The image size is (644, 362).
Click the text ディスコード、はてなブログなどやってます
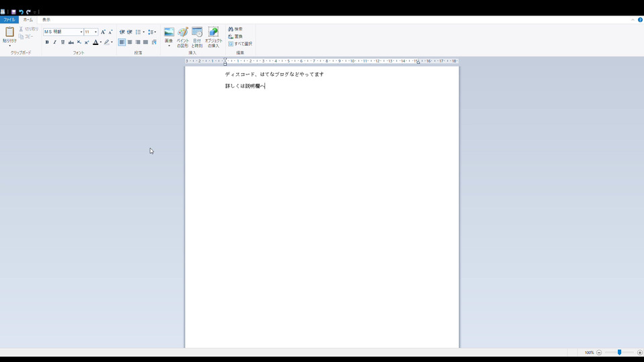point(274,74)
